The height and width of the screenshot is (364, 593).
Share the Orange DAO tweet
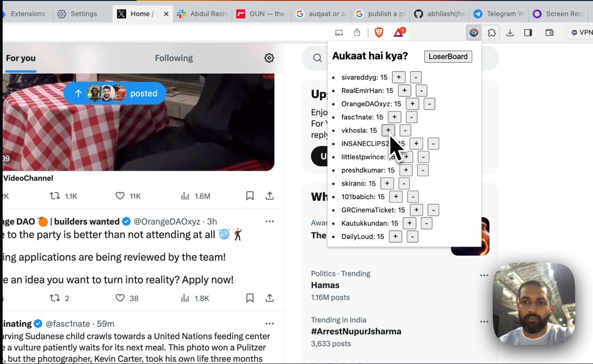(269, 298)
